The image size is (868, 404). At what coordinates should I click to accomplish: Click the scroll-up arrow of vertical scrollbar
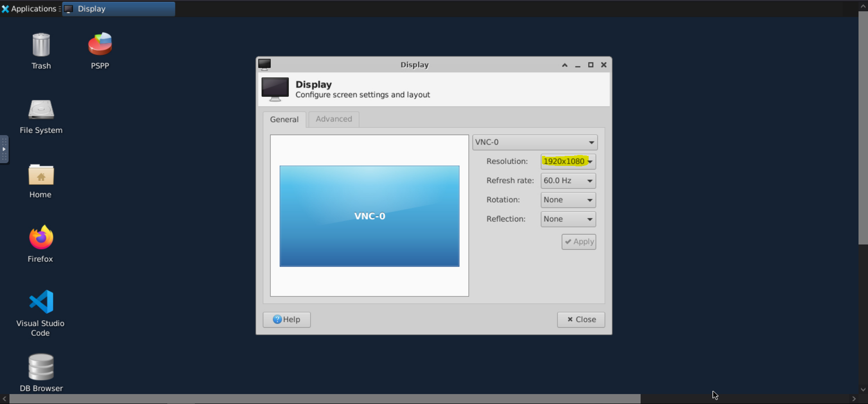click(x=863, y=6)
